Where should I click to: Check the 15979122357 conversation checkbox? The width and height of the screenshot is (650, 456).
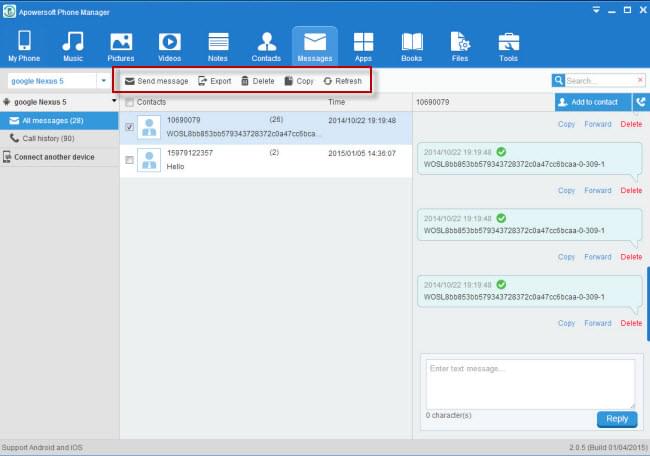[x=128, y=159]
